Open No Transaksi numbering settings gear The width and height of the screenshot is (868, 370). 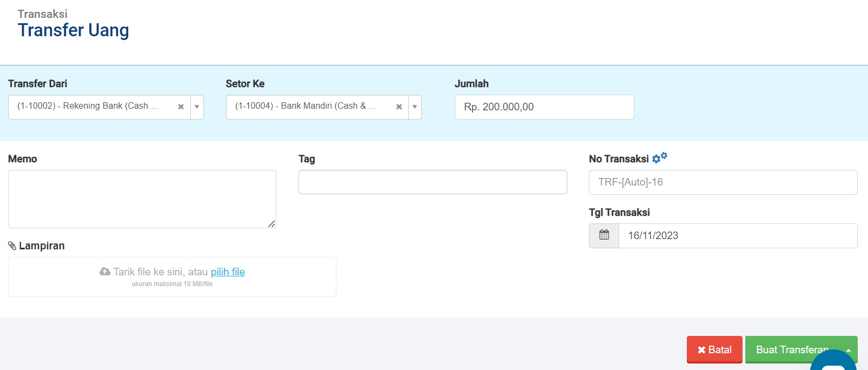[x=659, y=158]
